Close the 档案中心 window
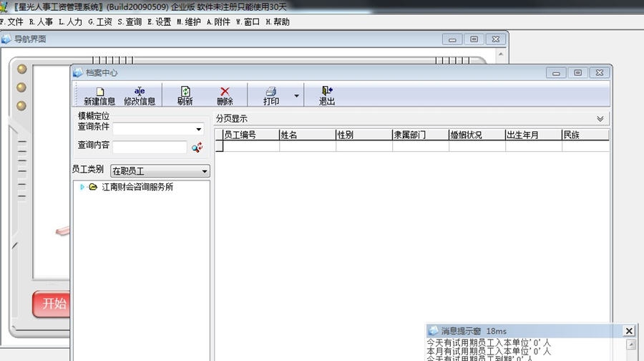This screenshot has width=644, height=361. tap(600, 73)
